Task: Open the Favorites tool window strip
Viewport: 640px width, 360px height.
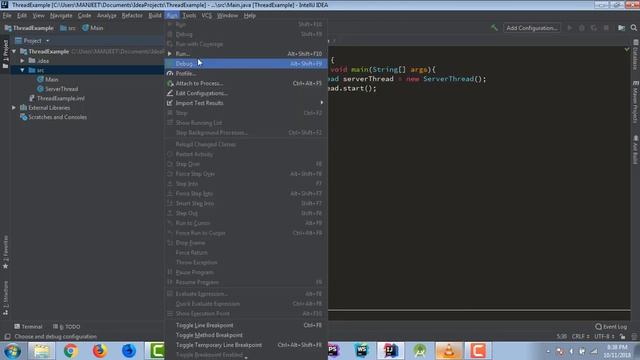Action: (5, 252)
